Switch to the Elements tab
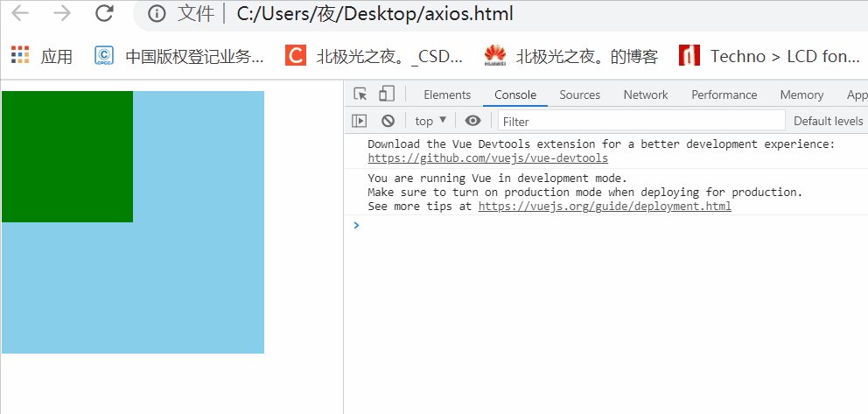Screen dimensions: 868x414 coord(447,95)
